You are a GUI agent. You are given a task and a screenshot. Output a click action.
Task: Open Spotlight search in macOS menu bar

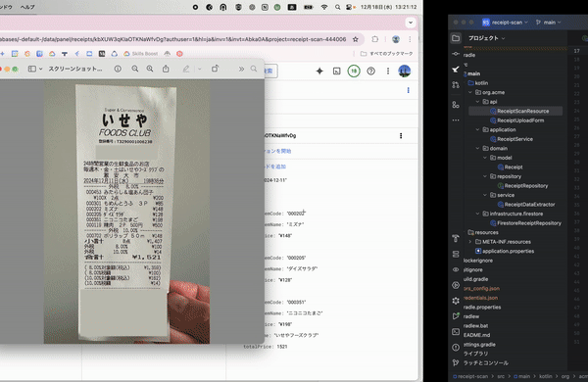pyautogui.click(x=338, y=7)
